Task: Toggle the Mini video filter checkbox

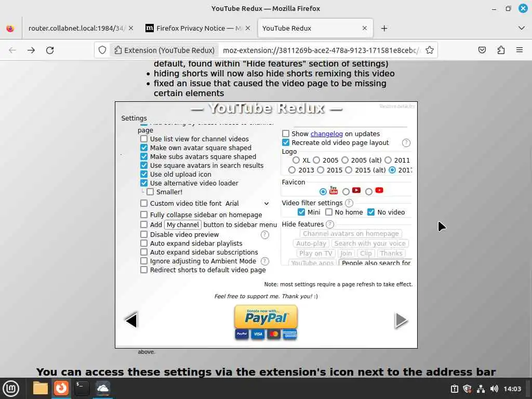Action: click(301, 212)
